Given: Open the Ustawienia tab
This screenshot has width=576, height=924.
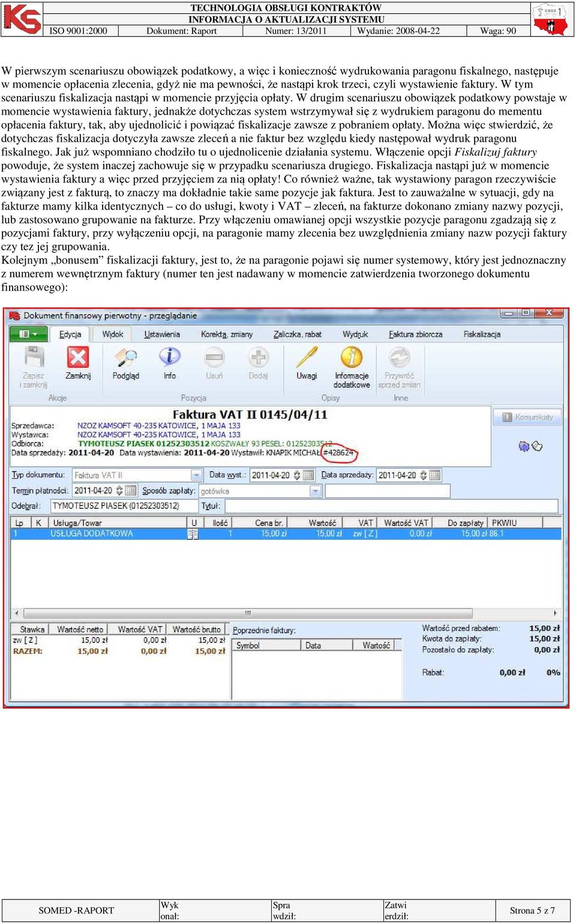Looking at the screenshot, I should pos(162,334).
